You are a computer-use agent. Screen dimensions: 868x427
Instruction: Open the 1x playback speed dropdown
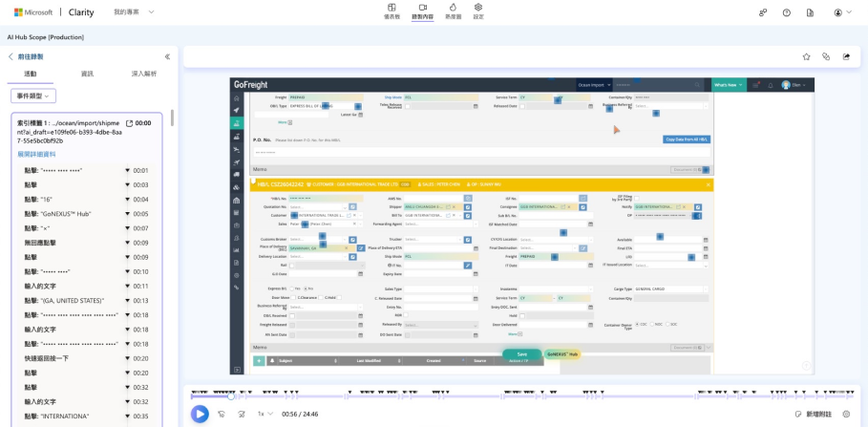pos(265,414)
